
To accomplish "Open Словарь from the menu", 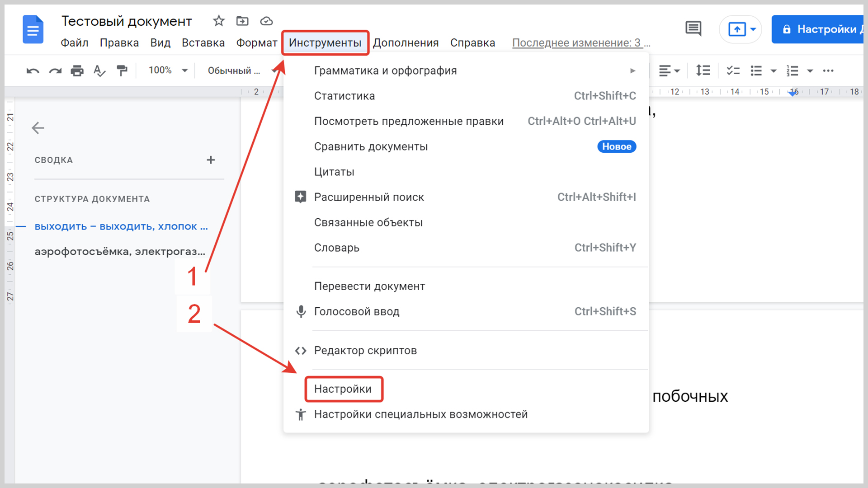I will (x=466, y=248).
